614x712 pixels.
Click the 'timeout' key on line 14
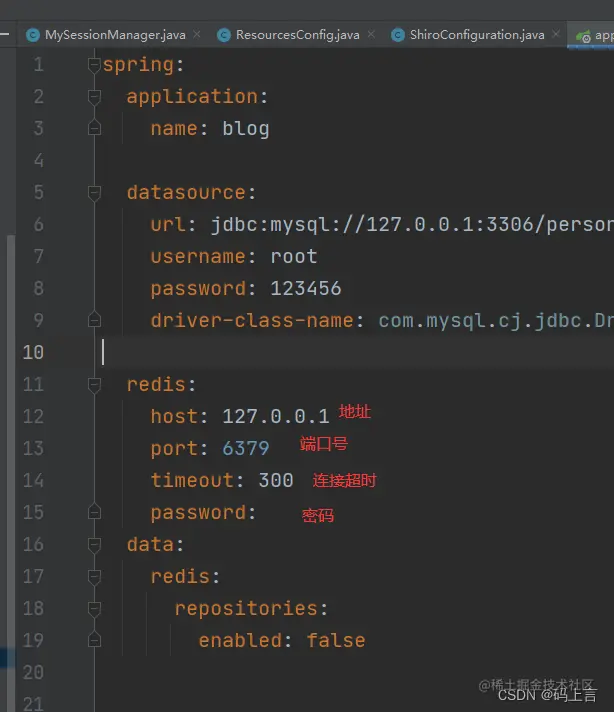192,480
